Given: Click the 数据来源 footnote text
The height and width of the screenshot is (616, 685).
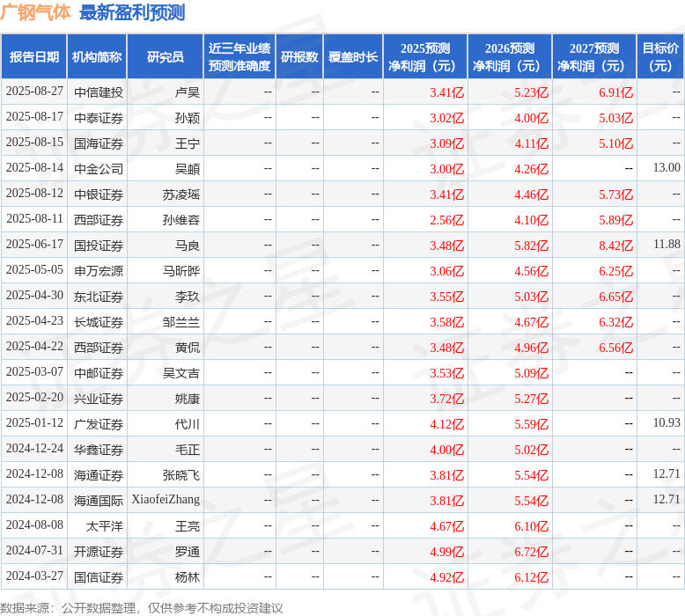Looking at the screenshot, I should [x=142, y=608].
